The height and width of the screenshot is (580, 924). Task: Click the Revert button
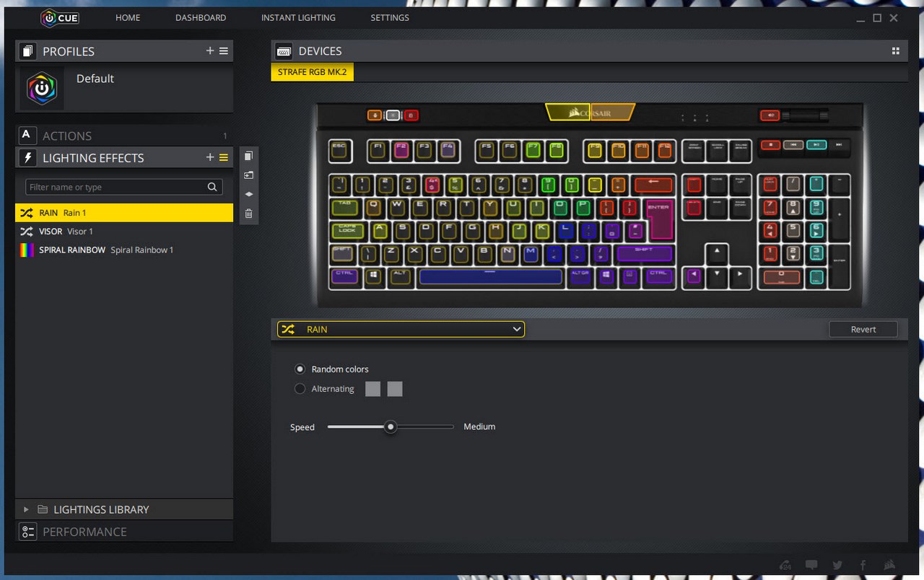pos(863,329)
